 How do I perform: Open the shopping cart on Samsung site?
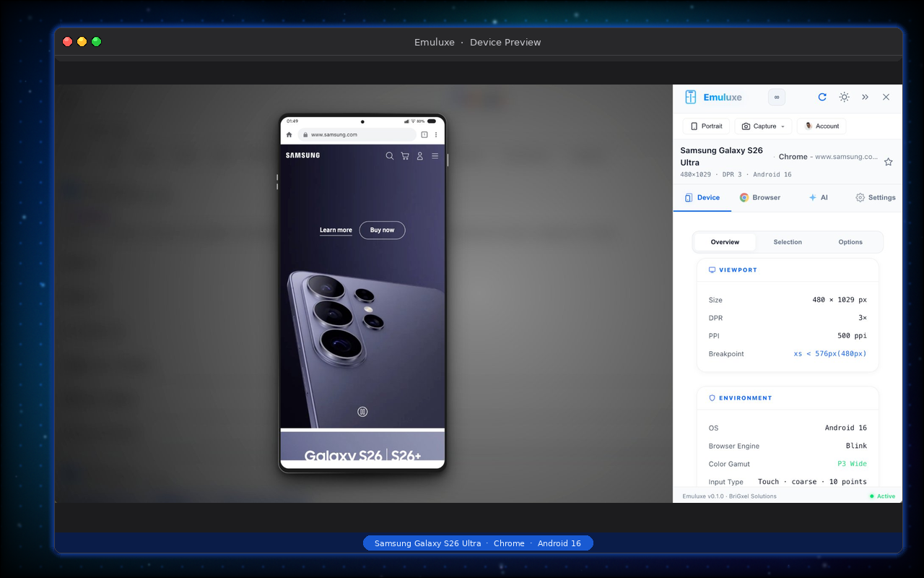pos(405,155)
